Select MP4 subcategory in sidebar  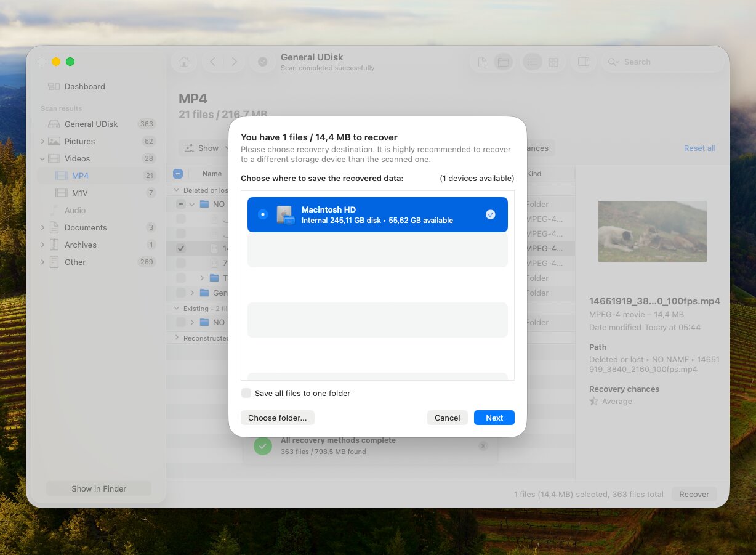pos(80,176)
